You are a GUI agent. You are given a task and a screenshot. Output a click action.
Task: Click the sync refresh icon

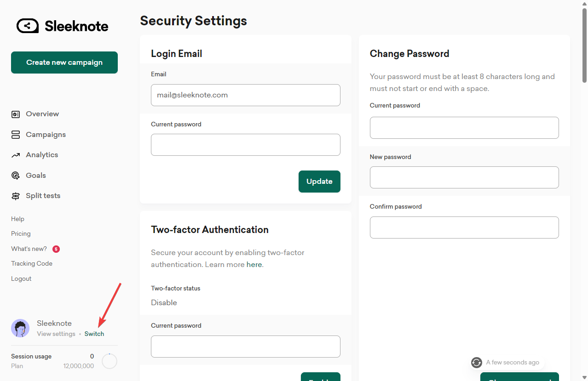[477, 363]
